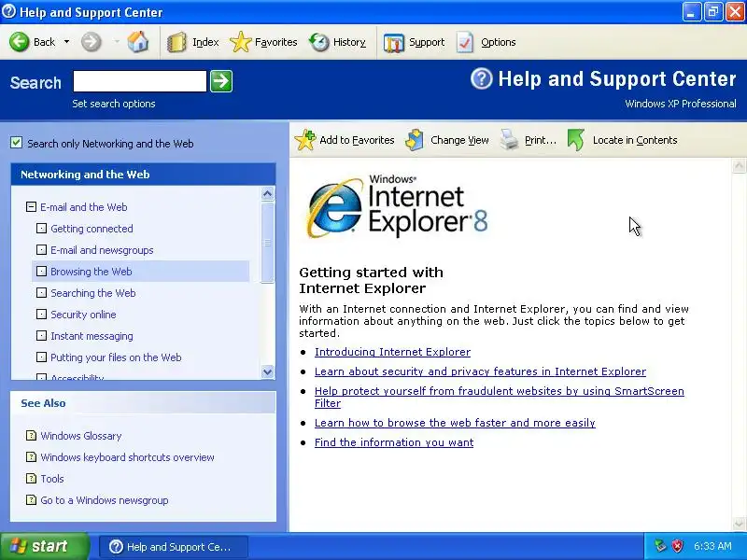Open Set search options link
This screenshot has height=560, width=747.
pos(114,104)
